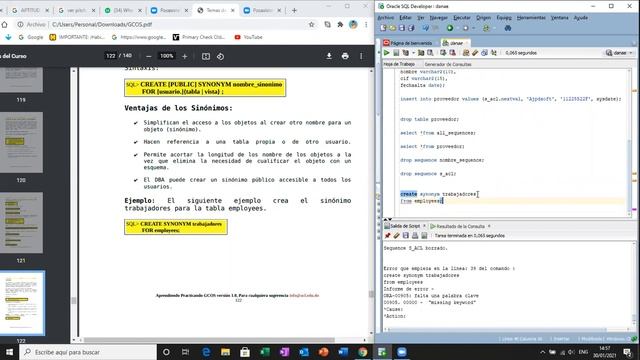Viewport: 640px width, 360px height.
Task: Rotate the PDF page counterclockwise
Action: click(x=220, y=56)
